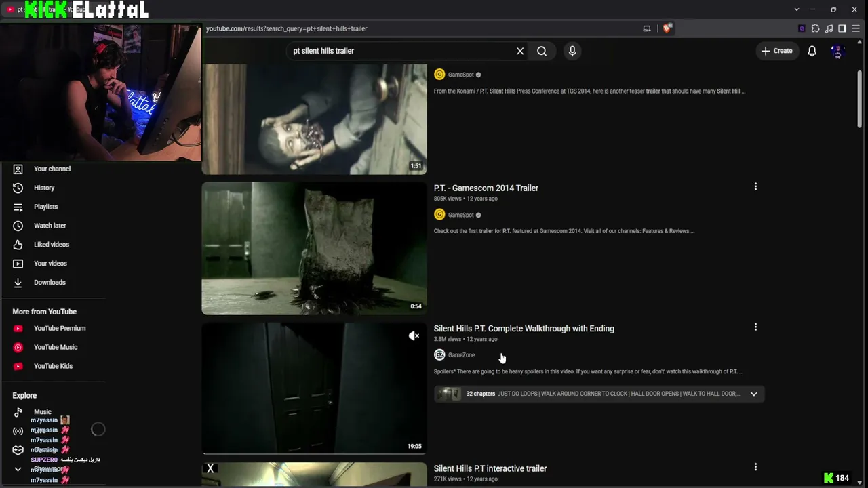Click the Explore Live broadcast icon

coord(18,431)
